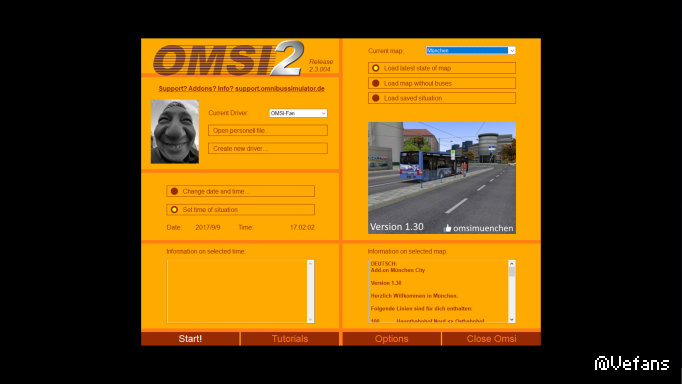Choose Set time of situation option
This screenshot has height=384, width=682.
(241, 210)
